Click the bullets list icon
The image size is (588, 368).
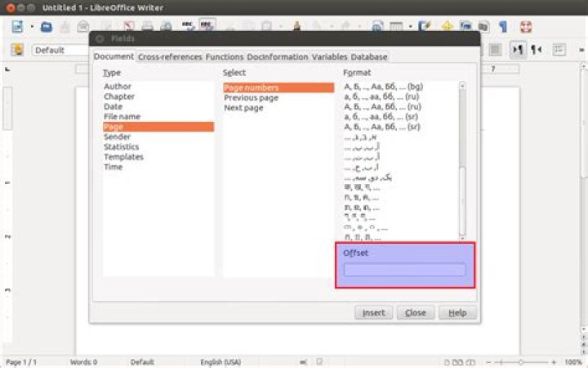click(x=559, y=50)
